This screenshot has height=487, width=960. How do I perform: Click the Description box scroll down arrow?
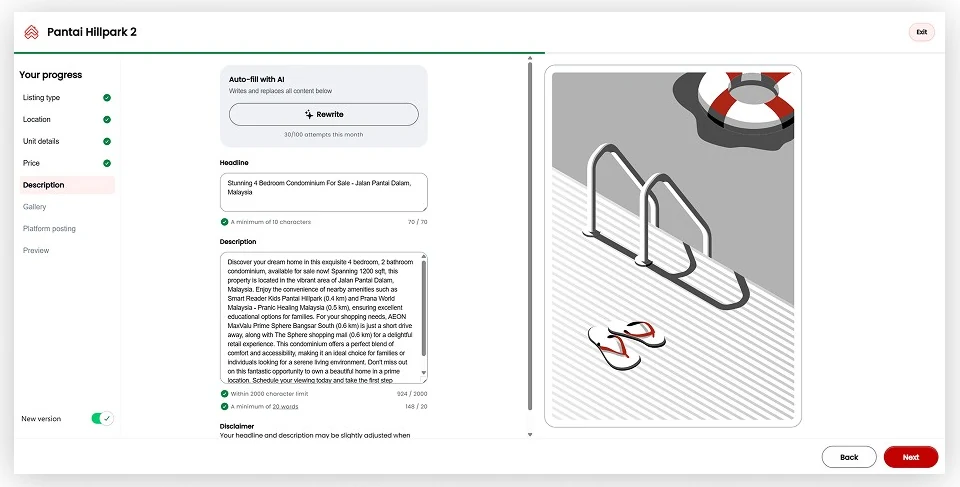(x=424, y=372)
